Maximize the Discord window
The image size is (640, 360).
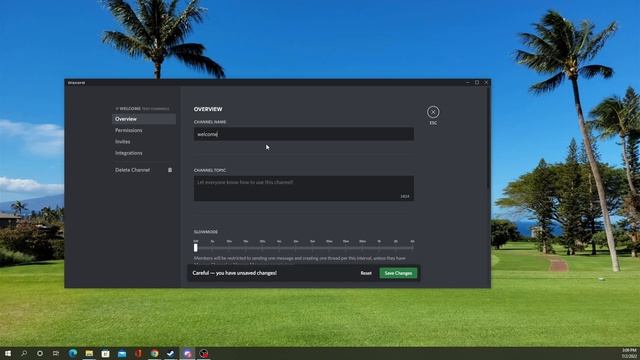477,82
